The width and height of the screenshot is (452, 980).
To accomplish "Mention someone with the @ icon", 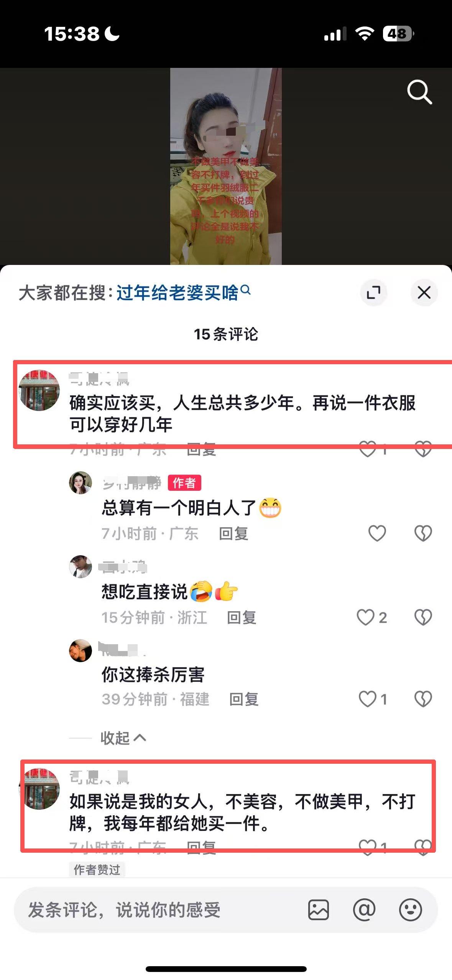I will [364, 909].
